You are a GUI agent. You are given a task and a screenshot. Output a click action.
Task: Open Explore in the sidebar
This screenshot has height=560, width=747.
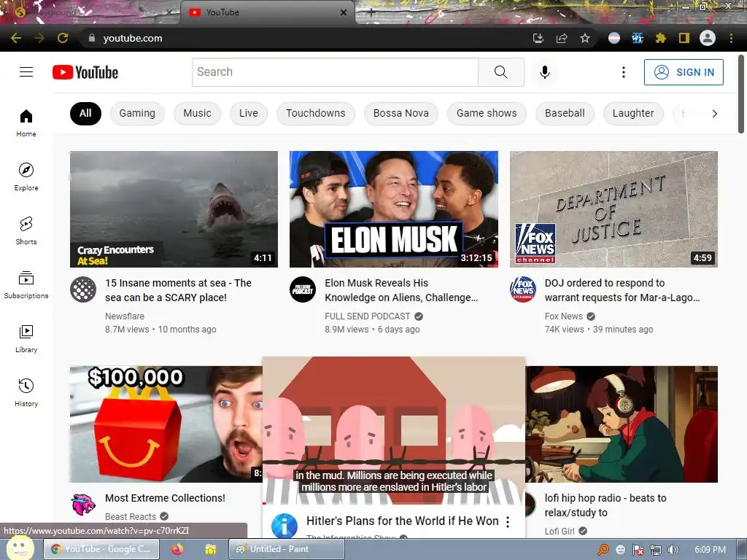(x=26, y=176)
